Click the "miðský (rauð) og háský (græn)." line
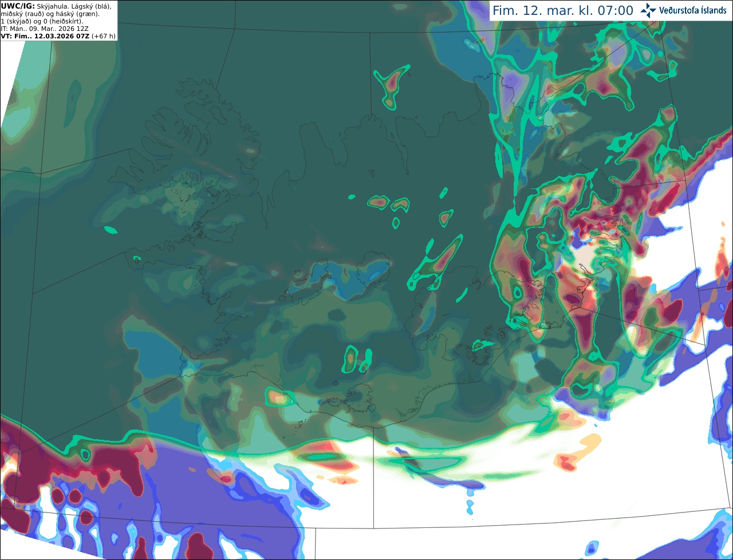Image resolution: width=733 pixels, height=560 pixels. coord(50,14)
